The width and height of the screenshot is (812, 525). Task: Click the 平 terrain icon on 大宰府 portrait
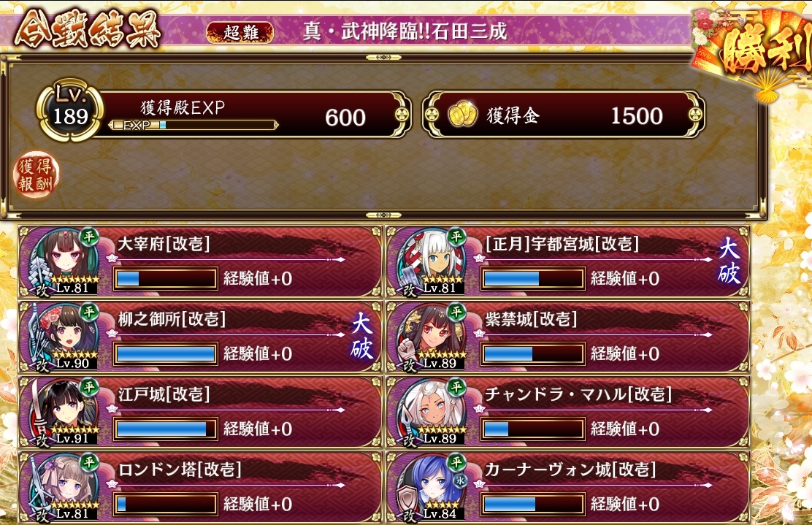[x=89, y=237]
